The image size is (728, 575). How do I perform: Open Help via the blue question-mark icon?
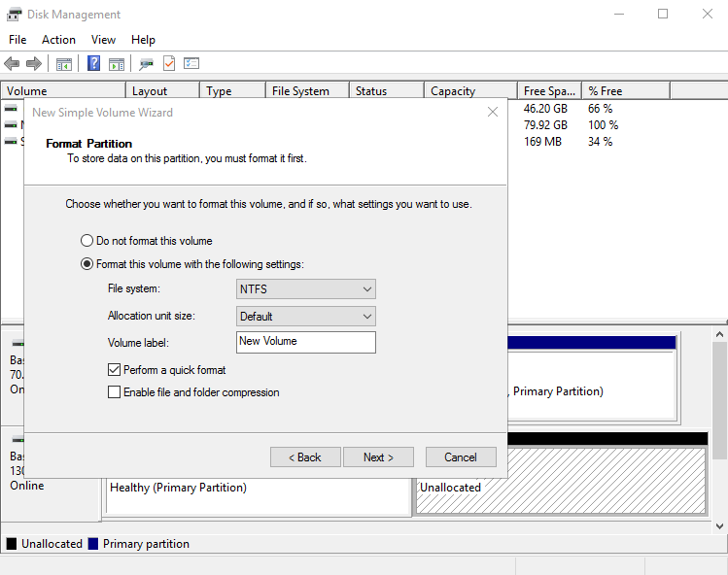coord(93,63)
